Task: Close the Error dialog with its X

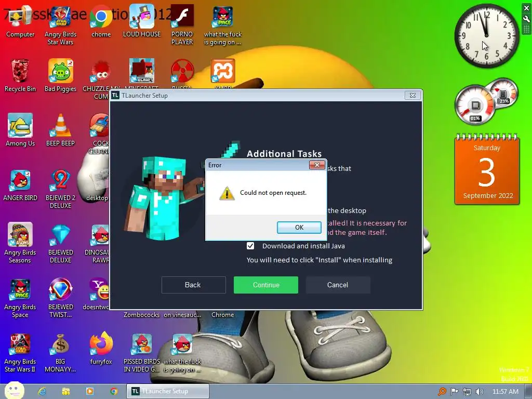Action: pyautogui.click(x=317, y=165)
